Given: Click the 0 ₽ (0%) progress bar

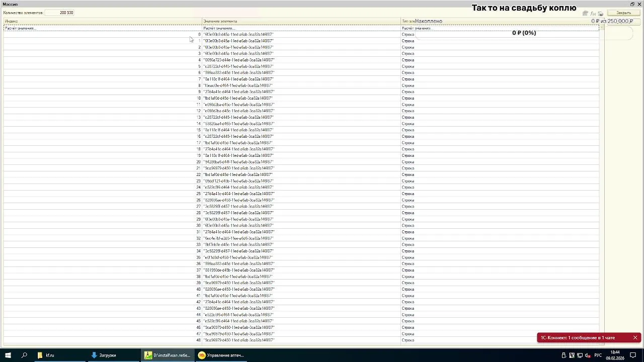Looking at the screenshot, I should coord(524,33).
